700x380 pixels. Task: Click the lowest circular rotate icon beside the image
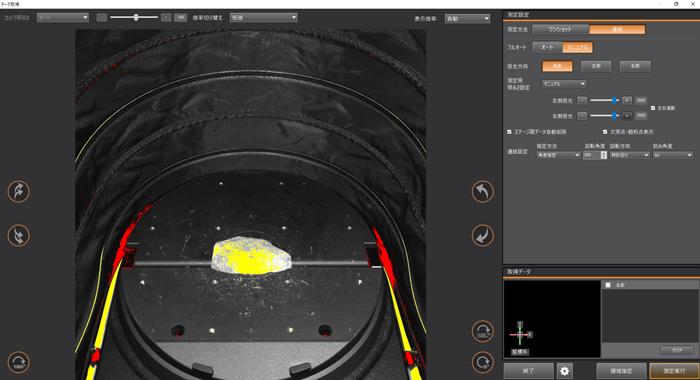483,362
